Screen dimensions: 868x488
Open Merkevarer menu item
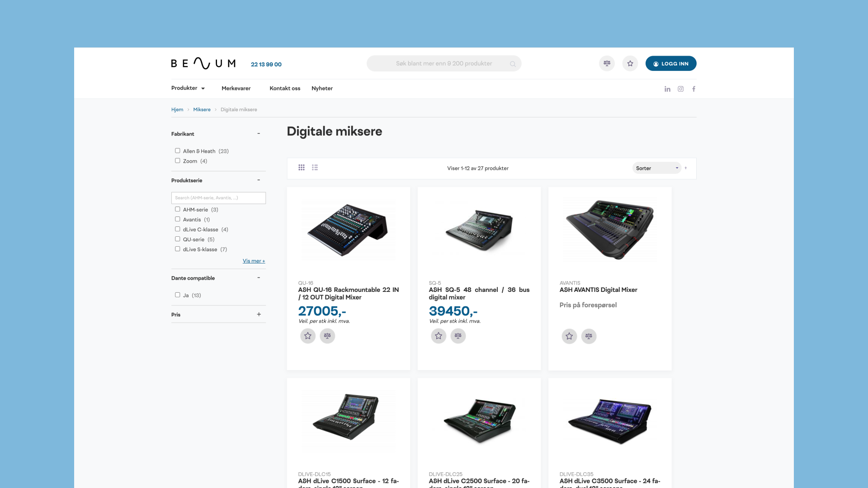point(236,89)
